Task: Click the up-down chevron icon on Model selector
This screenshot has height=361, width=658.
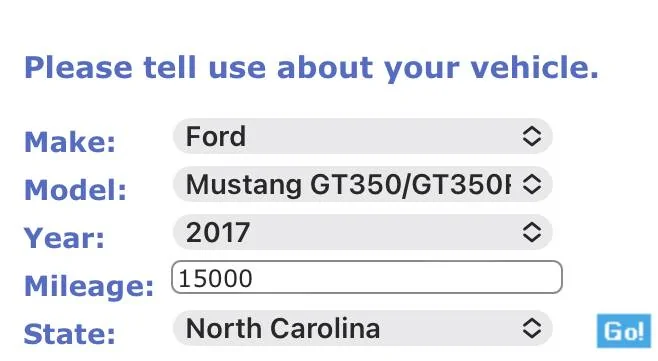Action: click(x=532, y=184)
